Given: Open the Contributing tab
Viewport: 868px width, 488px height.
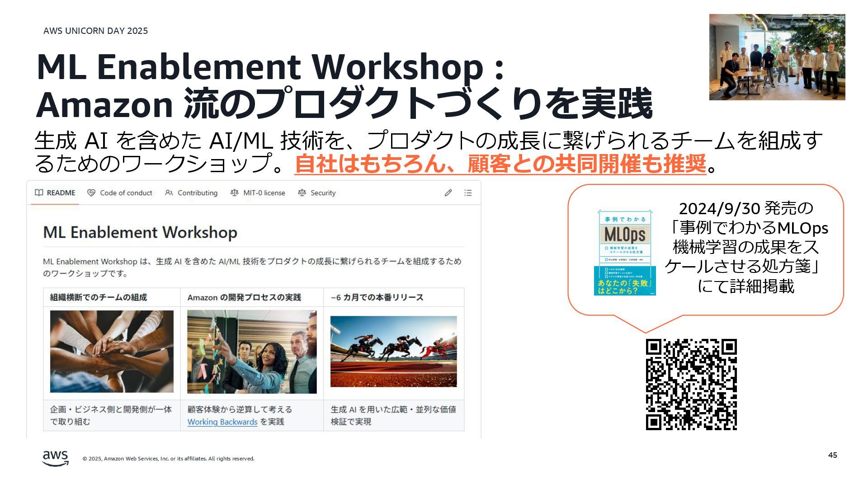Looking at the screenshot, I should [191, 193].
